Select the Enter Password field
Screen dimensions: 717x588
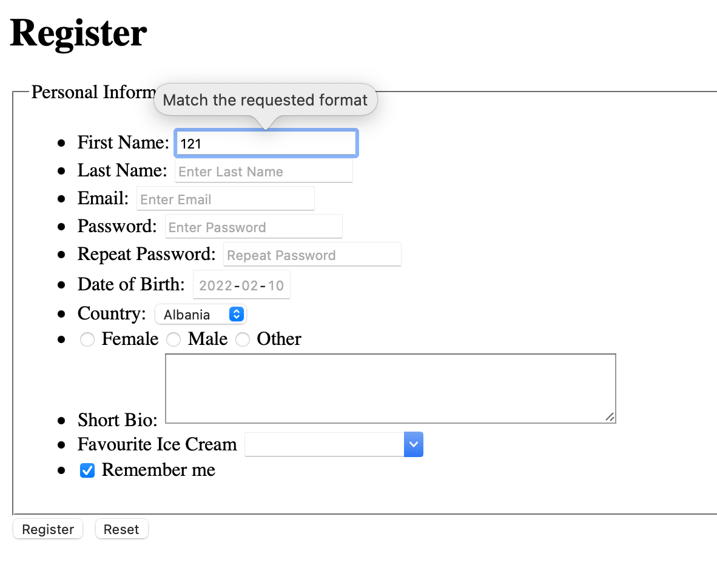(x=254, y=227)
